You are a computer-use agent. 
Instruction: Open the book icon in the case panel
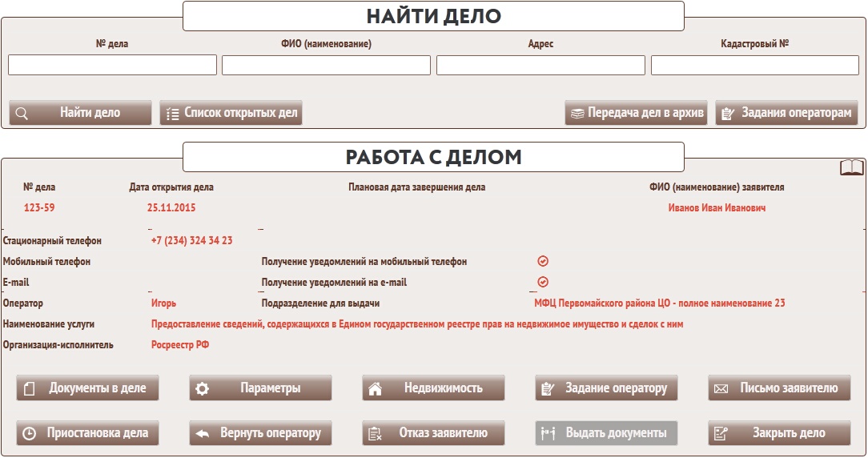[851, 167]
